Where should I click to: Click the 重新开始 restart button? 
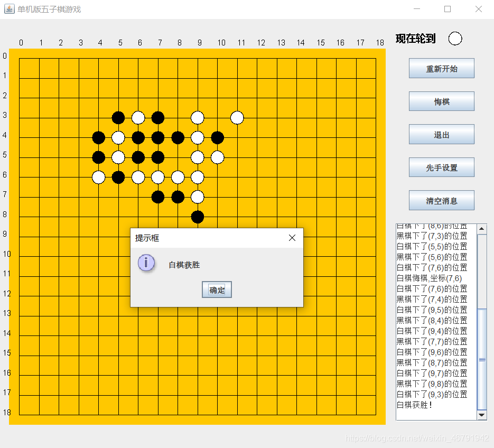click(441, 68)
